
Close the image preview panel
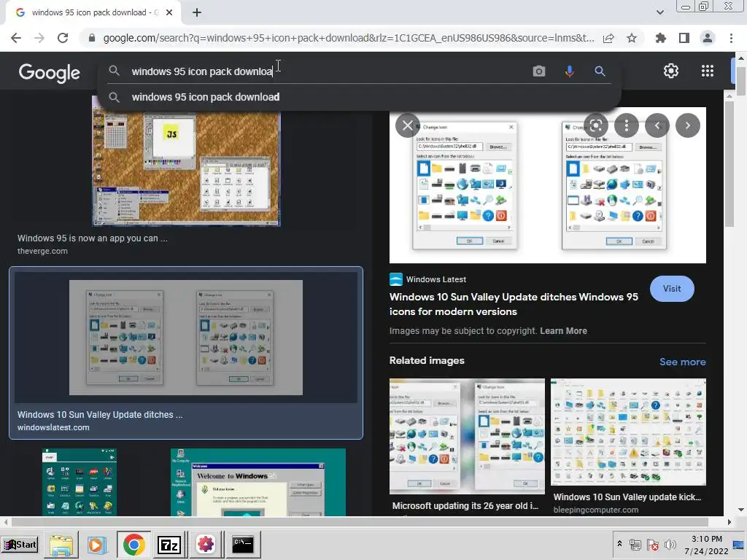[407, 125]
